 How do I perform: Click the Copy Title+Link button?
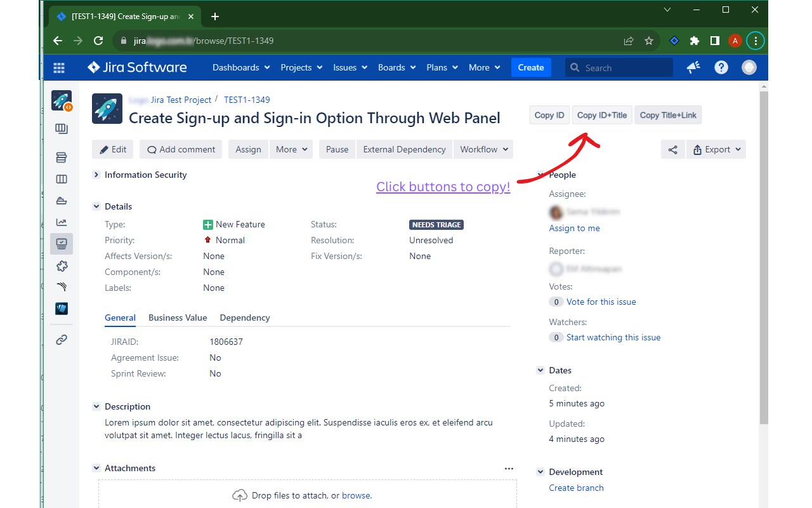[668, 115]
